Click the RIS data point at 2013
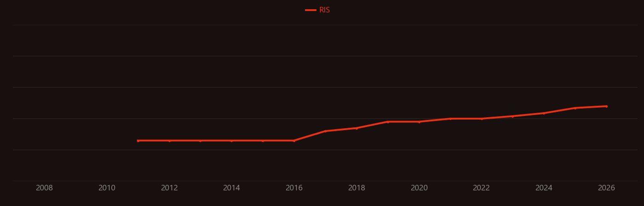Screen dimensions: 644x206 [x=201, y=141]
